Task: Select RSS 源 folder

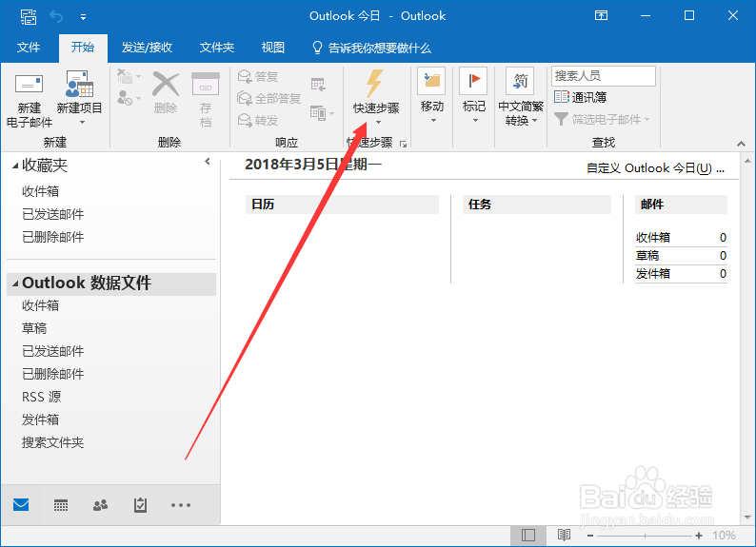Action: click(42, 397)
